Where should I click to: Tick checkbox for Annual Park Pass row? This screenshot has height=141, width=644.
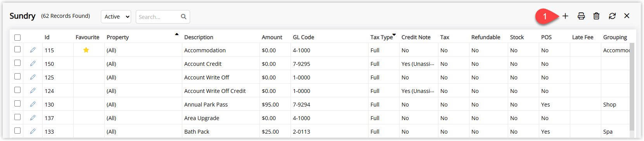[x=17, y=103]
